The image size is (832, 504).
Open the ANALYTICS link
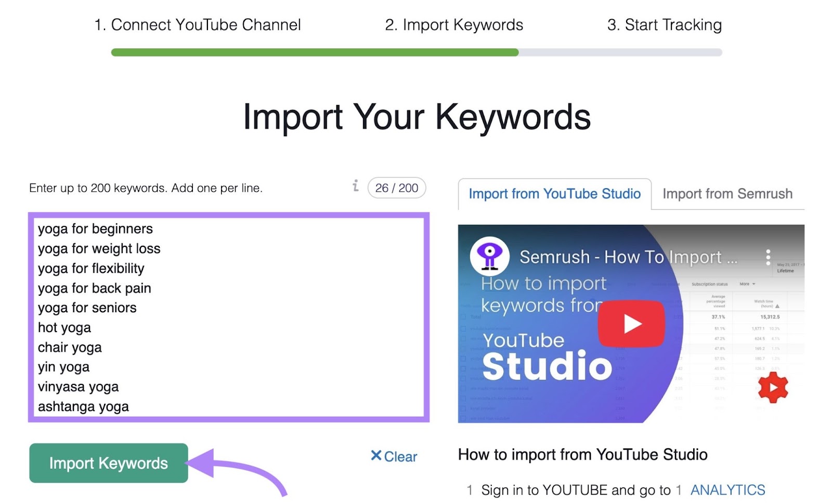[x=727, y=489]
